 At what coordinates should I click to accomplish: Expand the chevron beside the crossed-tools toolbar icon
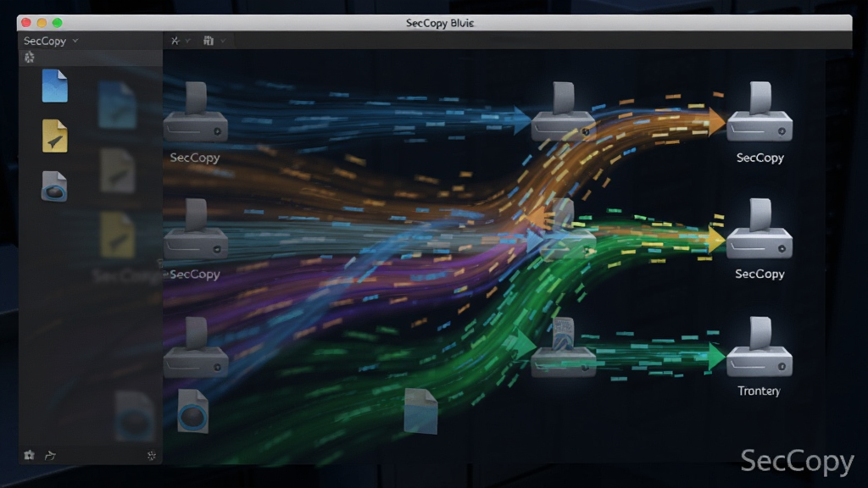click(x=188, y=41)
